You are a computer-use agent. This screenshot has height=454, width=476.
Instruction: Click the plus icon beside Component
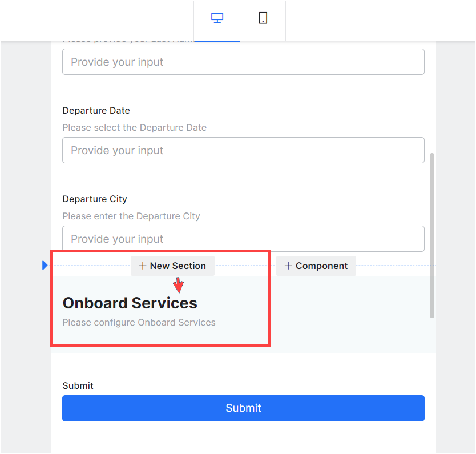(x=288, y=266)
